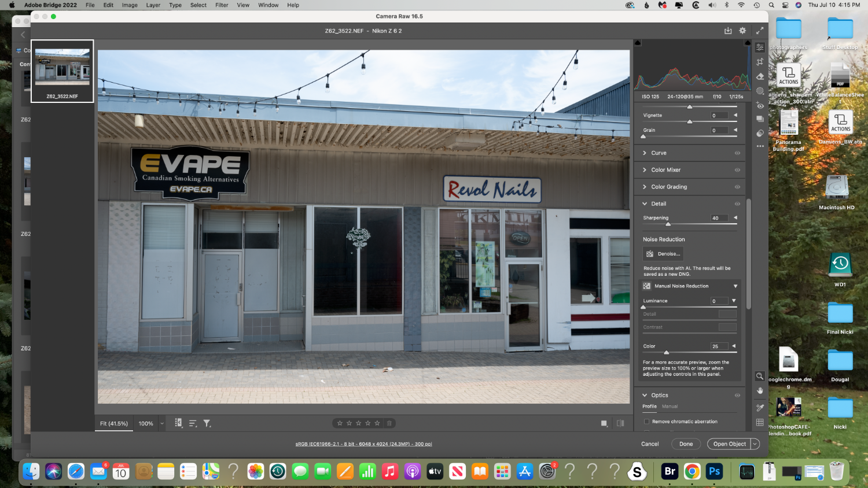Viewport: 868px width, 488px height.
Task: Toggle Curve panel visibility eye
Action: (x=737, y=153)
